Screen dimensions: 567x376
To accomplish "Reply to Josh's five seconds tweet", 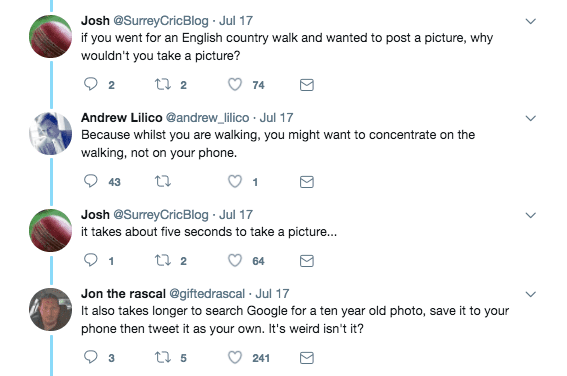I will coord(90,260).
